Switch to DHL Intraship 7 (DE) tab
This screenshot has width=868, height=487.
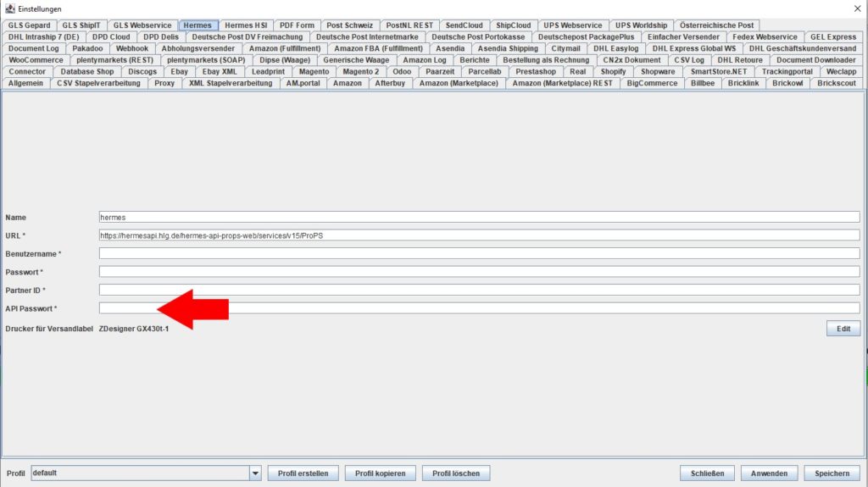44,37
